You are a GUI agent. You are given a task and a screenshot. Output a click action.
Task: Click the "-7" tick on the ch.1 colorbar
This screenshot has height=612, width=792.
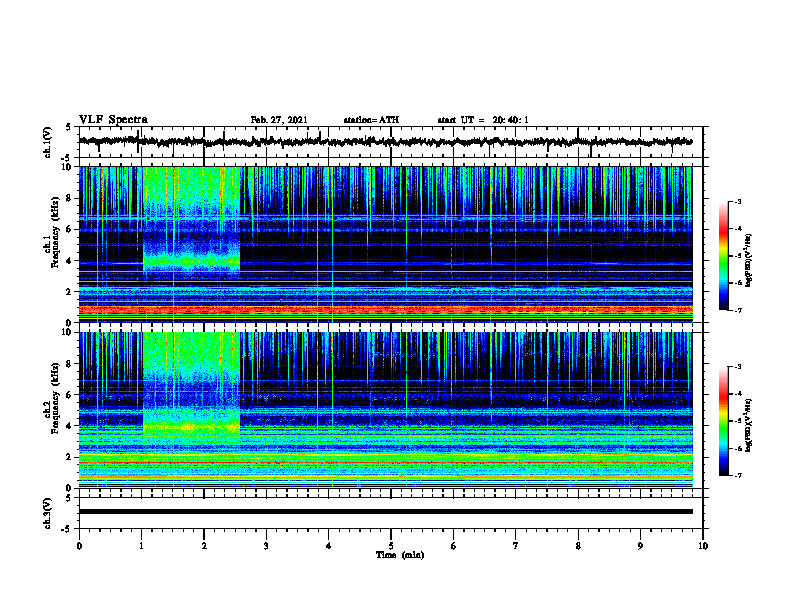tap(738, 310)
